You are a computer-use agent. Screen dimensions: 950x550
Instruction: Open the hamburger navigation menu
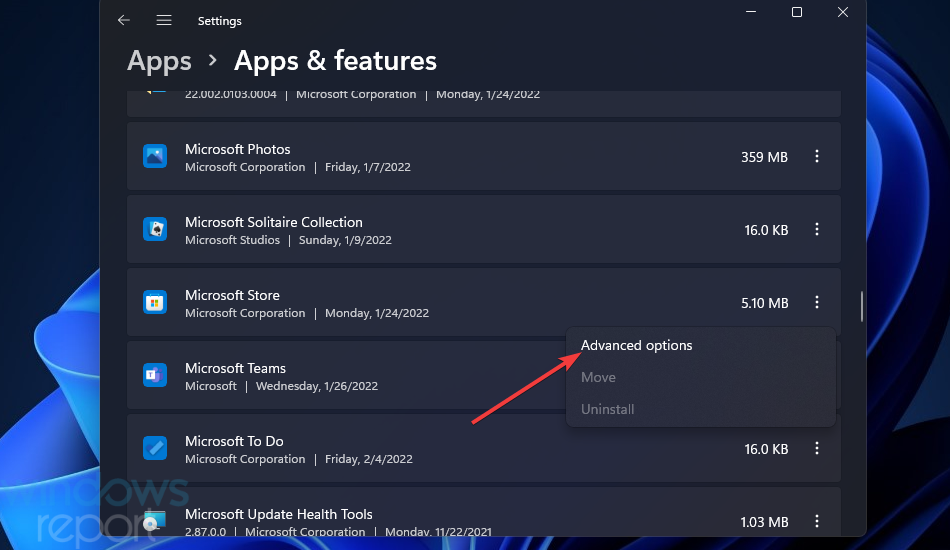pyautogui.click(x=164, y=21)
